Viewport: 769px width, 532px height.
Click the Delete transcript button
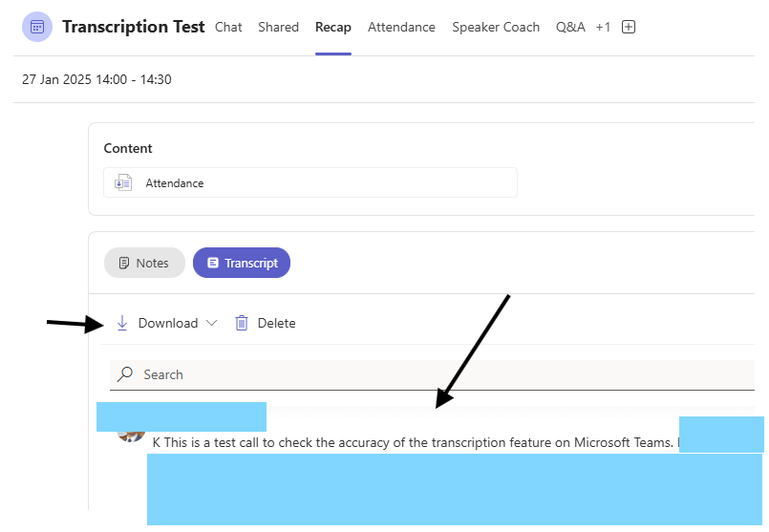[266, 323]
